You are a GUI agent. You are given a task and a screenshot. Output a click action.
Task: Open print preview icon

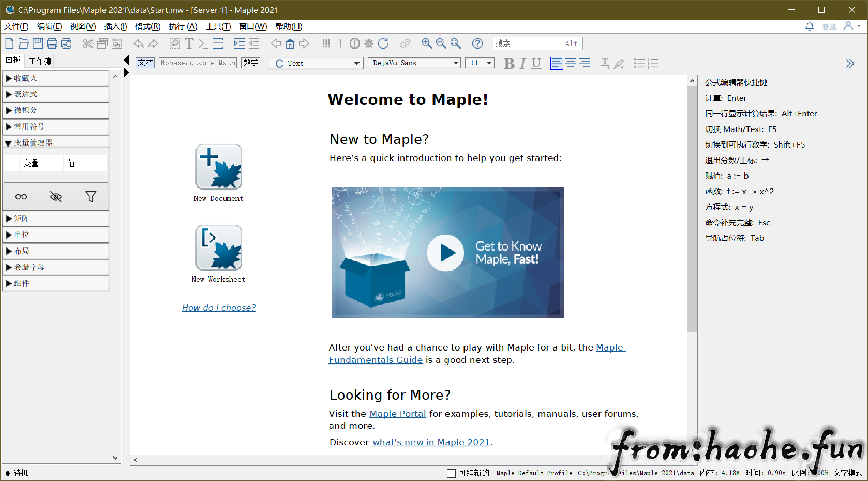click(x=67, y=43)
